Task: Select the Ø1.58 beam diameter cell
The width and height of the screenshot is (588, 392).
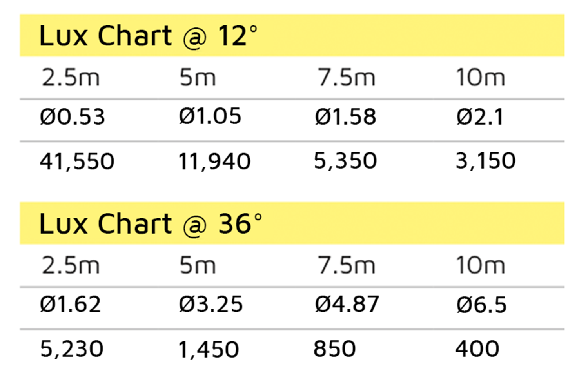Action: click(345, 117)
